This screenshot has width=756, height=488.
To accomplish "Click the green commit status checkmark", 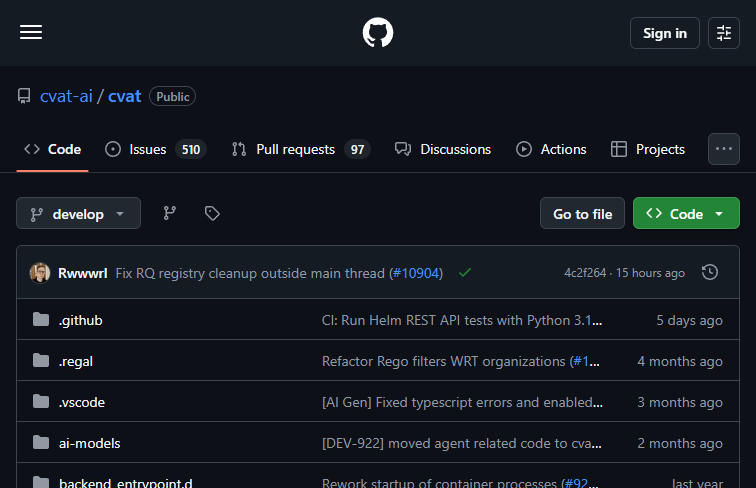I will tap(465, 273).
